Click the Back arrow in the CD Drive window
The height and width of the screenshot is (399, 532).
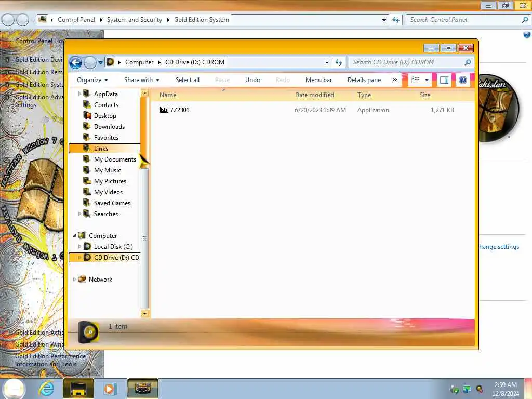[x=76, y=62]
